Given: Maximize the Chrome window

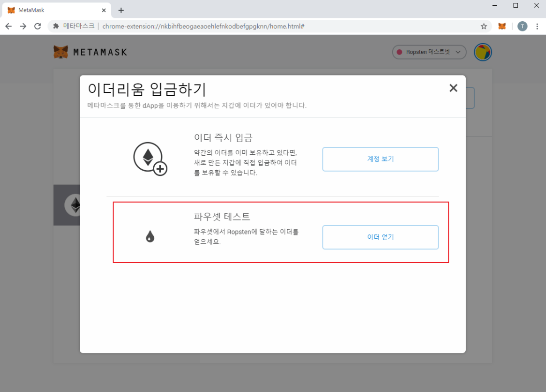Looking at the screenshot, I should 516,6.
